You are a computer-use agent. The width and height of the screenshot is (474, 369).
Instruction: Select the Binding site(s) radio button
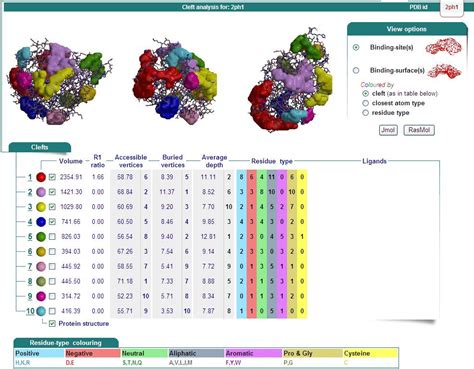point(356,47)
